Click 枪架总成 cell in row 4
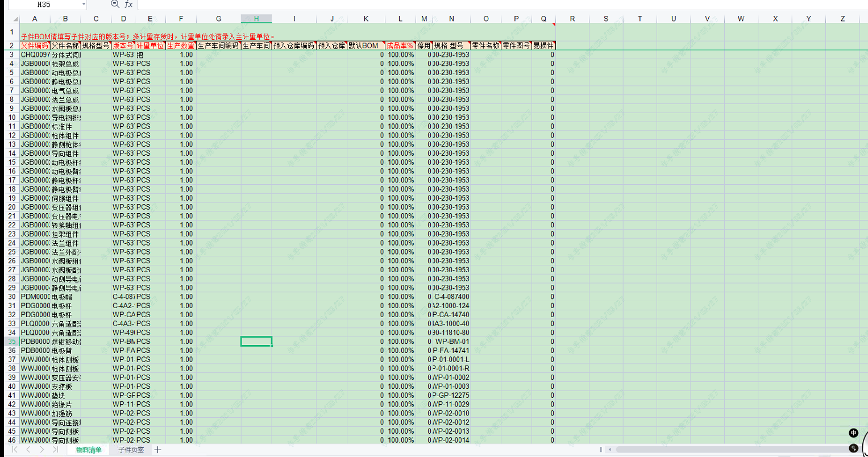The width and height of the screenshot is (868, 457). (x=65, y=64)
